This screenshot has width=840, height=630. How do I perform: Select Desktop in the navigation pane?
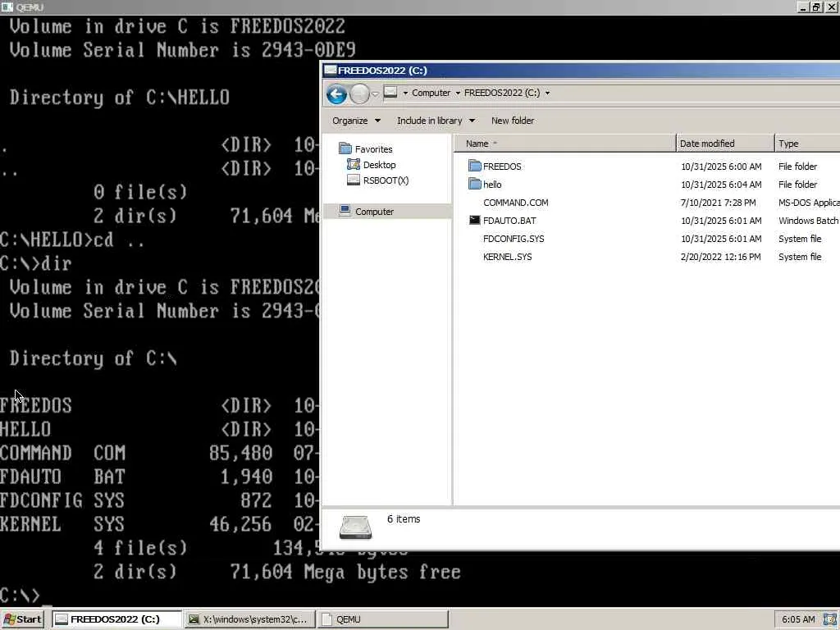[379, 165]
